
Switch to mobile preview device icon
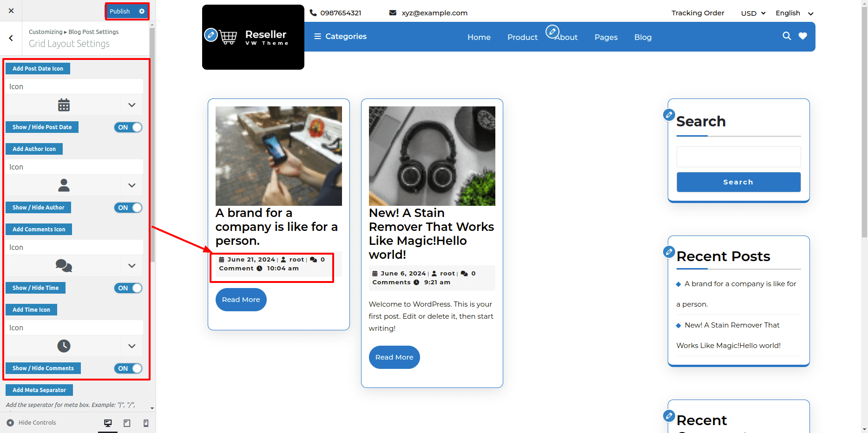coord(146,423)
